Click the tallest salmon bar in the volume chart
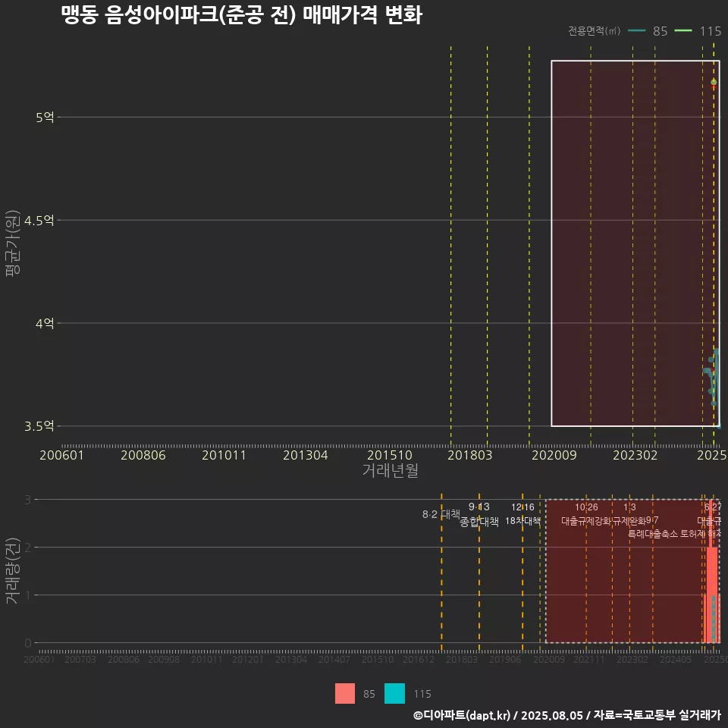This screenshot has height=728, width=728. [711, 571]
